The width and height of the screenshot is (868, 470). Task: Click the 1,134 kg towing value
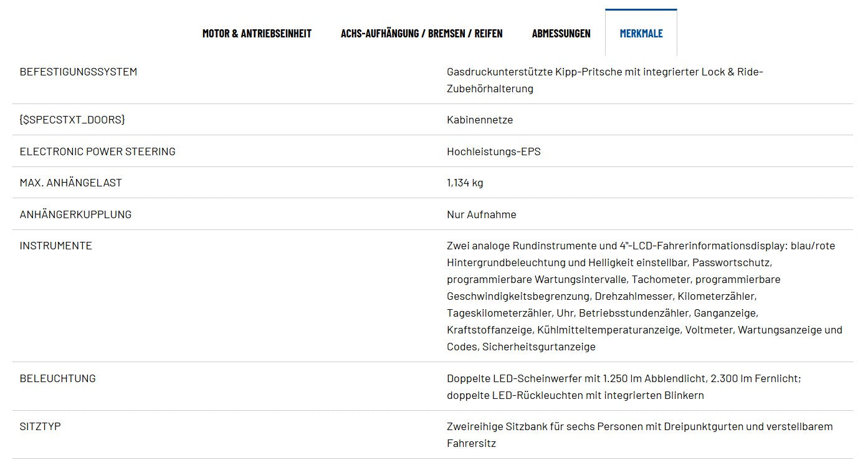coord(465,183)
